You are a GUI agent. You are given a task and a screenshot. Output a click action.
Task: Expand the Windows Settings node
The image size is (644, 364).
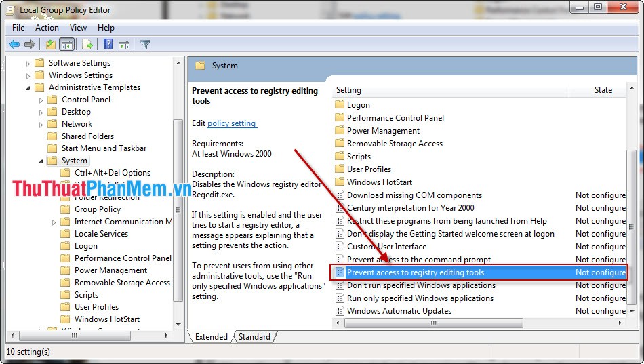pyautogui.click(x=28, y=76)
